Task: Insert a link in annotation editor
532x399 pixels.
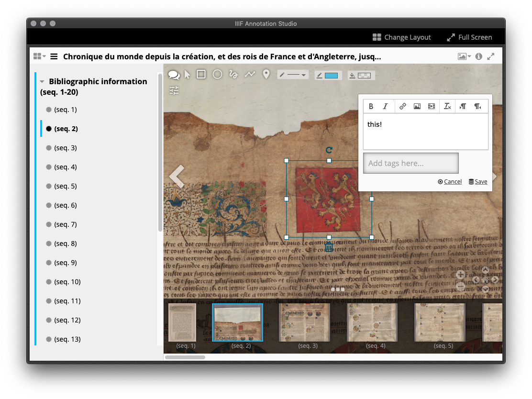Action: click(x=403, y=106)
